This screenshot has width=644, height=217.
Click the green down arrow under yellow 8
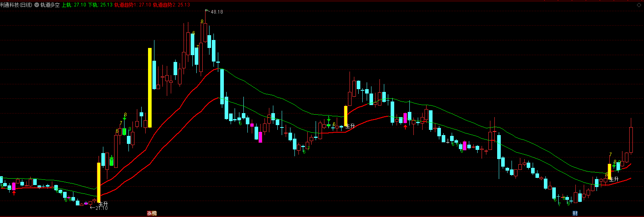tap(124, 119)
